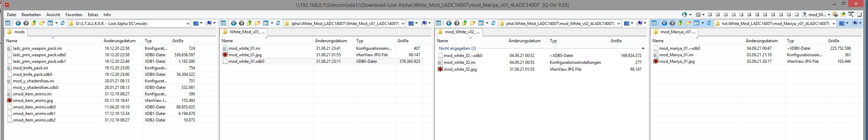Select the four-equal-panes layout icon

[710, 14]
